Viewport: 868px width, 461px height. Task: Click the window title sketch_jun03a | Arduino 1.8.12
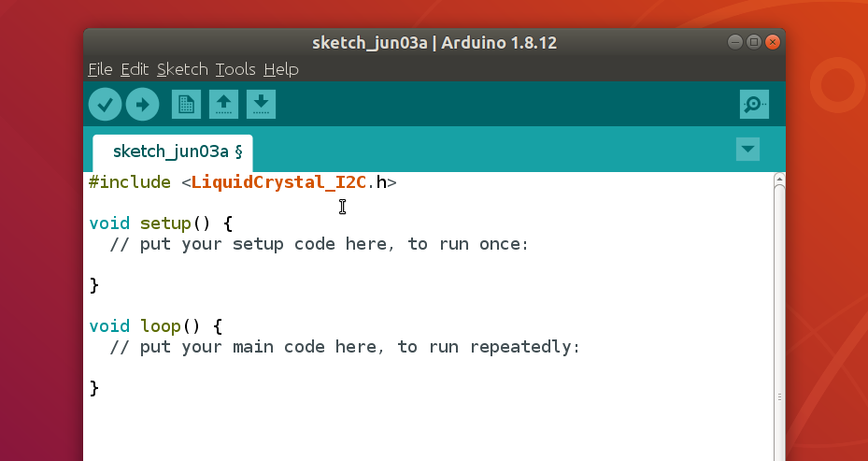click(x=434, y=43)
